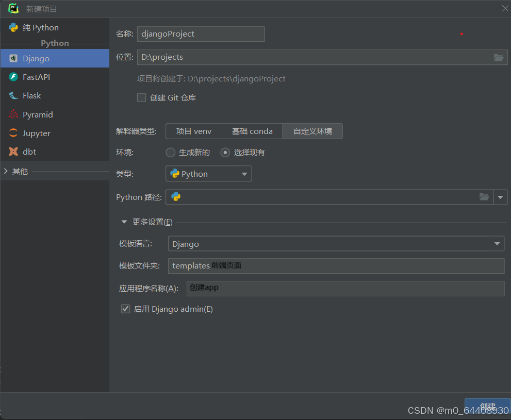Select dbt project type
Image resolution: width=511 pixels, height=420 pixels.
coord(55,152)
